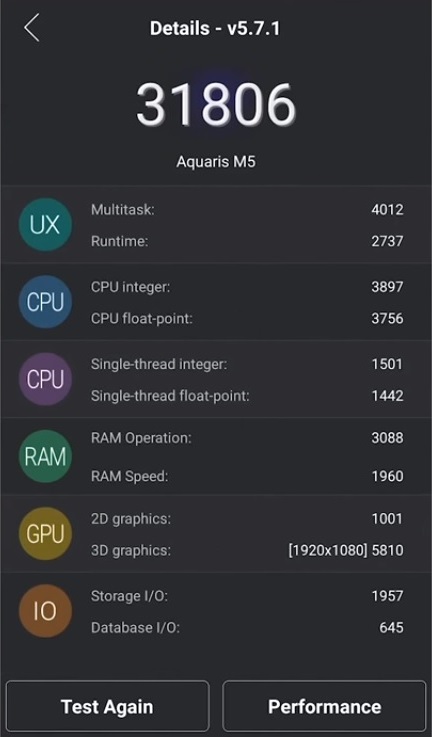Tap the CPU integer result row
This screenshot has height=737, width=432.
coord(247,287)
